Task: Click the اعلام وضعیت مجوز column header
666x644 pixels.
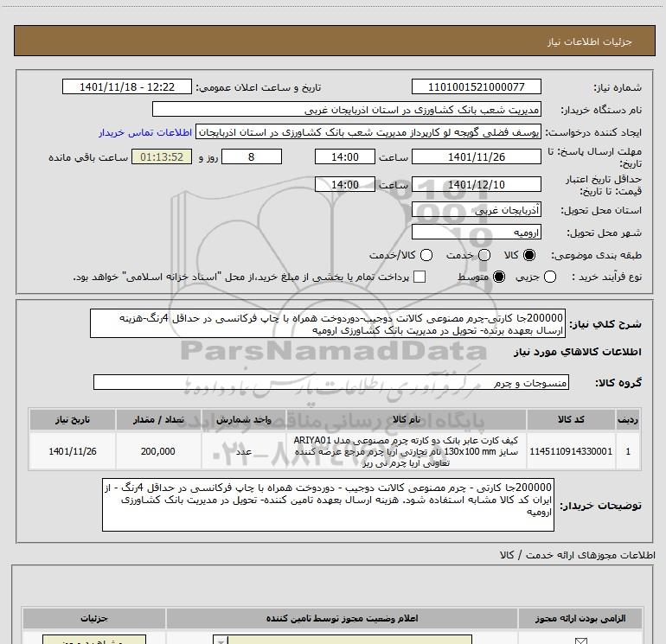Action: point(342,618)
